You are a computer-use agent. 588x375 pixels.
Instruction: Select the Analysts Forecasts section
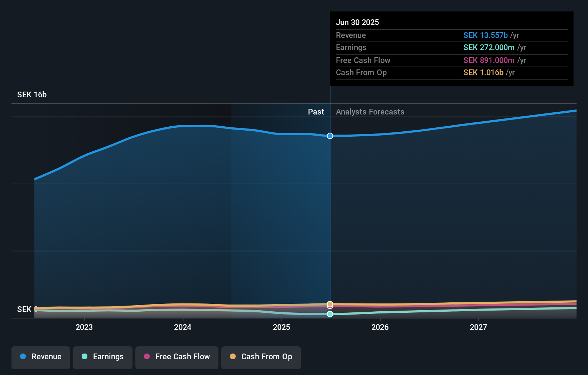point(370,112)
